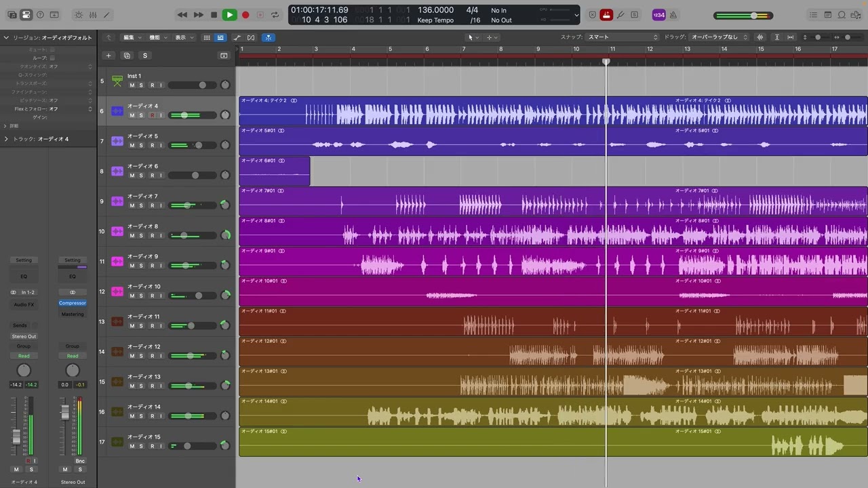
Task: Start recording with the red record button
Action: point(245,15)
